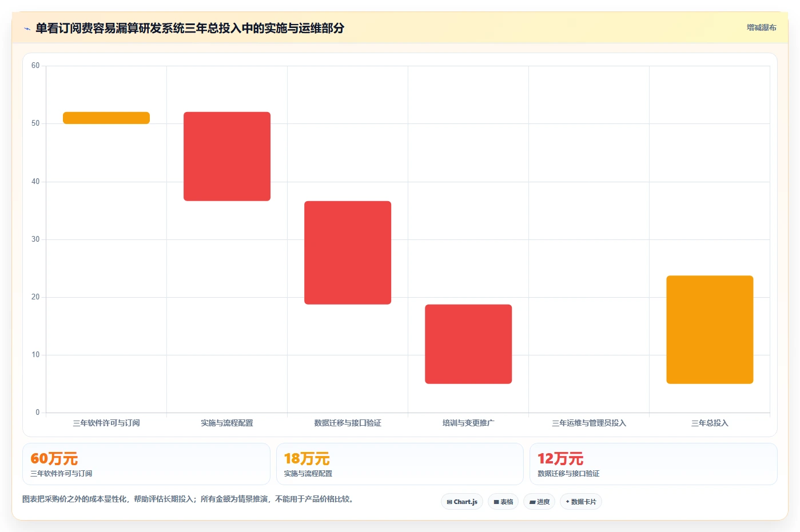
Task: Open the 18万元 data card
Action: [400, 464]
